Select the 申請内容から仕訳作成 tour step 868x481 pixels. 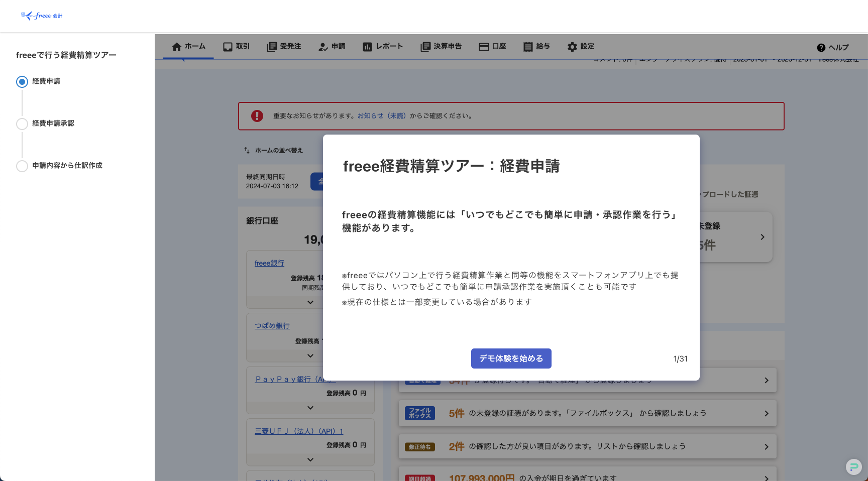point(59,166)
